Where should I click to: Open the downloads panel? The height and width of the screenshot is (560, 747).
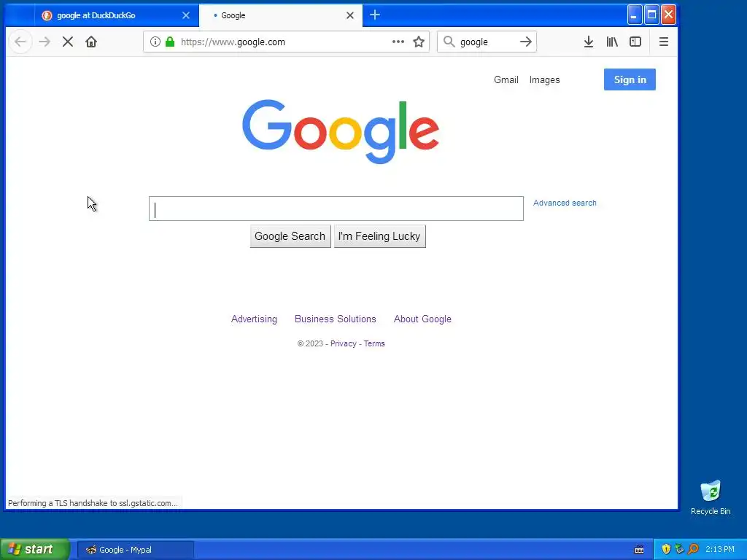coord(589,42)
